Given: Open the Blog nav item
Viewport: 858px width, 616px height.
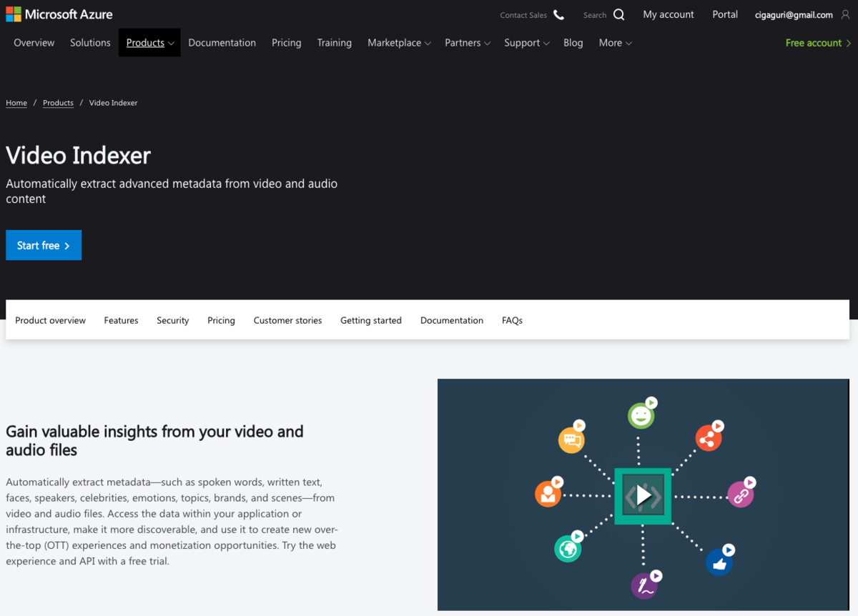Looking at the screenshot, I should pyautogui.click(x=573, y=43).
